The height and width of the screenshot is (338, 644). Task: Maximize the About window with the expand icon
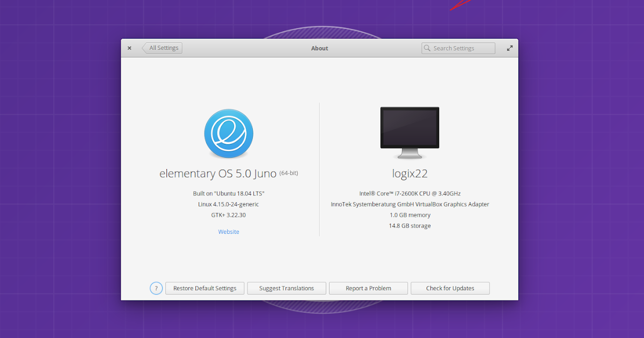pos(510,48)
